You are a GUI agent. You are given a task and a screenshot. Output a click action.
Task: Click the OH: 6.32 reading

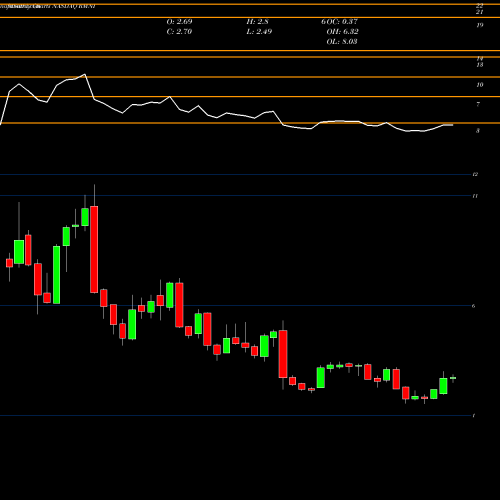pyautogui.click(x=343, y=32)
